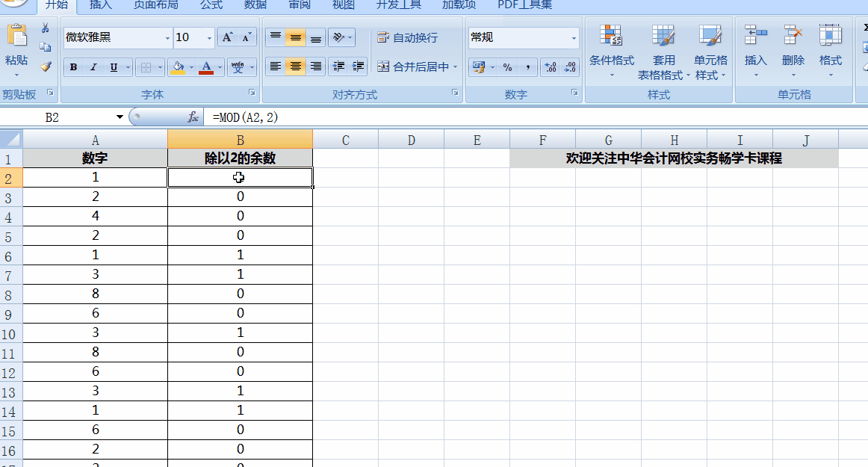Click the yellow fill color bucket
The width and height of the screenshot is (868, 467).
point(177,67)
